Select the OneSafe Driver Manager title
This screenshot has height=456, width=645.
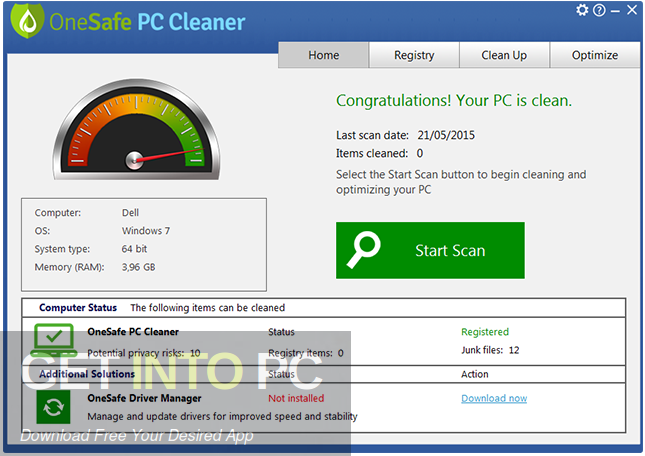tap(144, 398)
